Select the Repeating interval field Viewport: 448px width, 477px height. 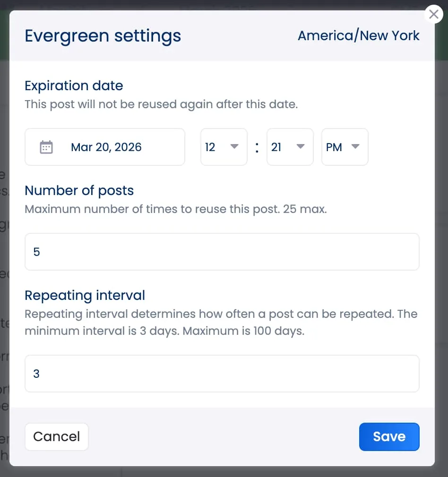(222, 374)
